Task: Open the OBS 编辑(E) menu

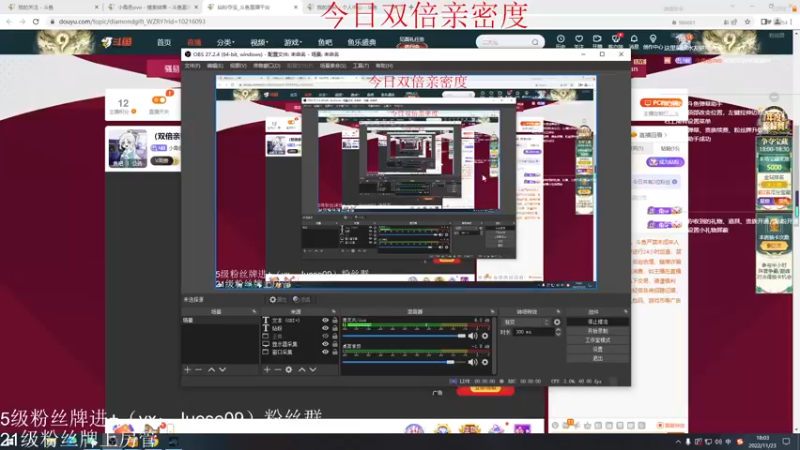Action: pos(215,66)
